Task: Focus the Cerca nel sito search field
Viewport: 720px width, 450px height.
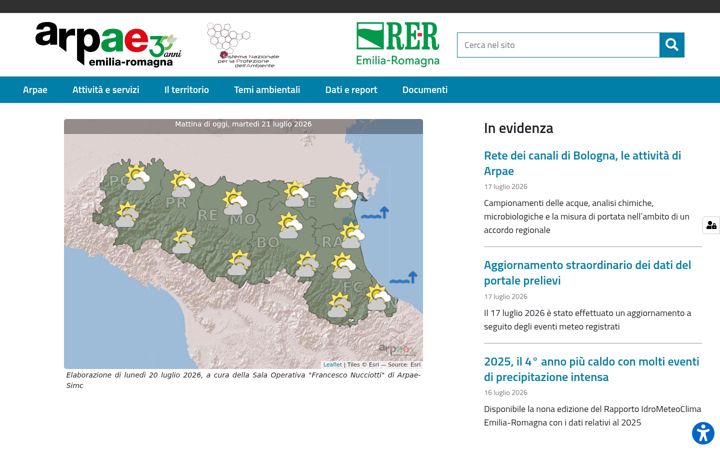Action: 558,45
